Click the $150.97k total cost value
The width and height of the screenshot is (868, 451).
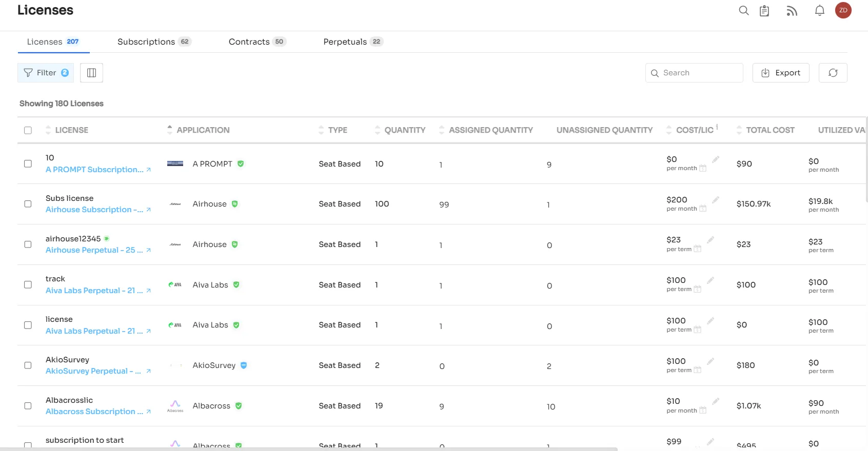click(x=754, y=204)
